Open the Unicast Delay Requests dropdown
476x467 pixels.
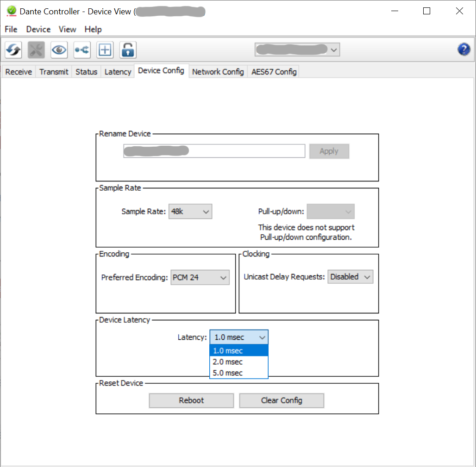tap(351, 277)
